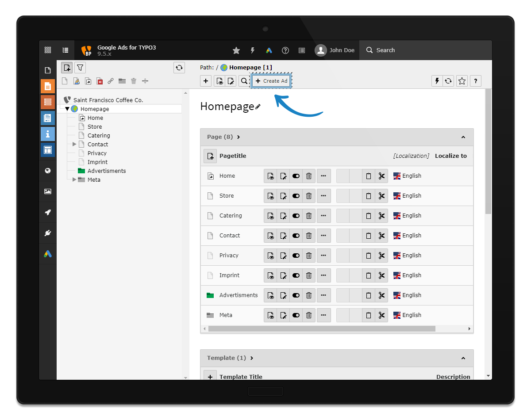Open the Google Ads module in left sidebar
This screenshot has height=420, width=531.
coord(48,254)
